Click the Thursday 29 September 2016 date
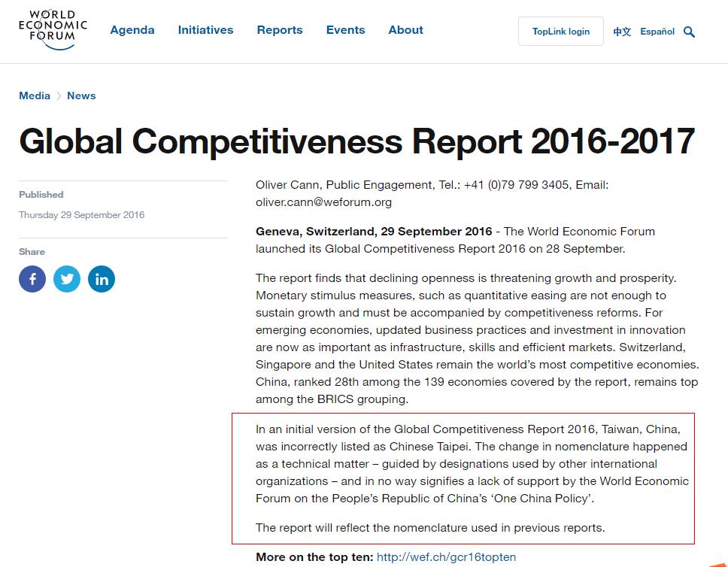The width and height of the screenshot is (728, 567). [81, 215]
